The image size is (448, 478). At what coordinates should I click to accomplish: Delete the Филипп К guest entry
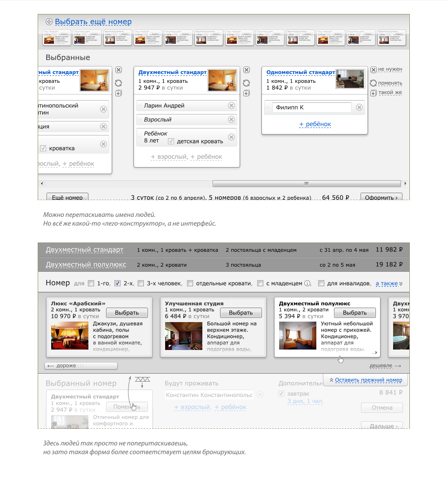coord(359,108)
